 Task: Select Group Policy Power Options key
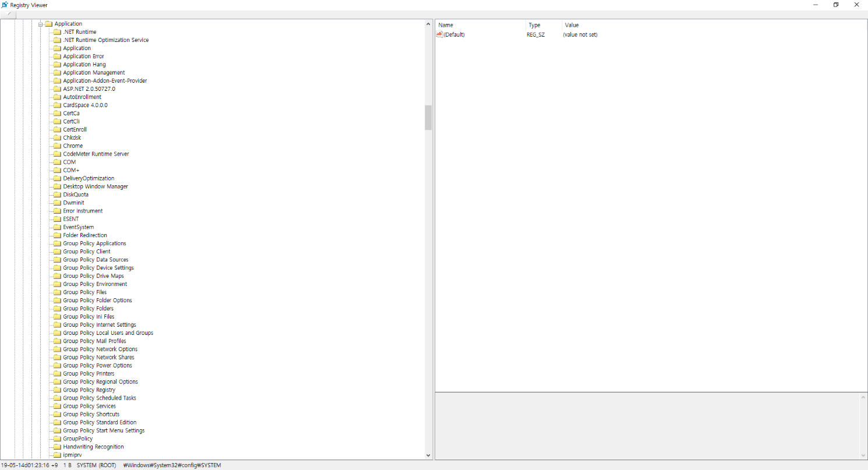pos(97,366)
